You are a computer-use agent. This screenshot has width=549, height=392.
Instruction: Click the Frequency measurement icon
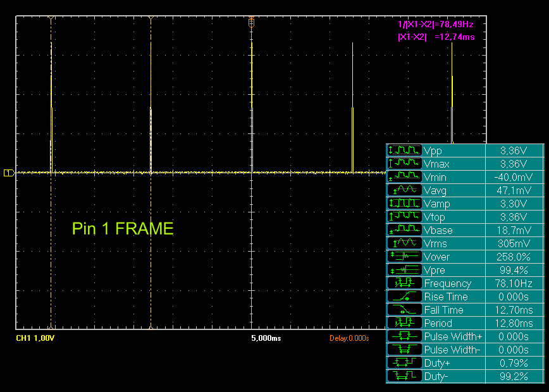tap(404, 283)
